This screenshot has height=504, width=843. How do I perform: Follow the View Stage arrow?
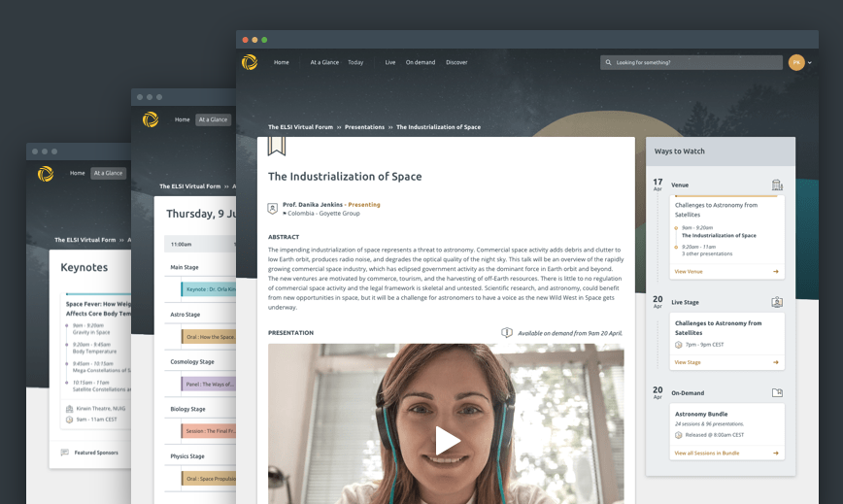pos(776,362)
